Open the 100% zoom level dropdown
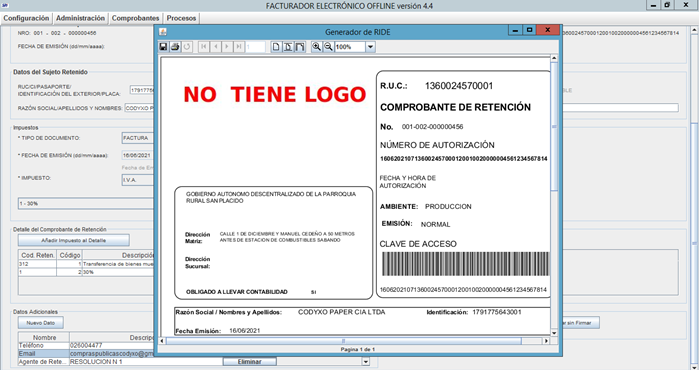This screenshot has width=699, height=370. [x=370, y=47]
